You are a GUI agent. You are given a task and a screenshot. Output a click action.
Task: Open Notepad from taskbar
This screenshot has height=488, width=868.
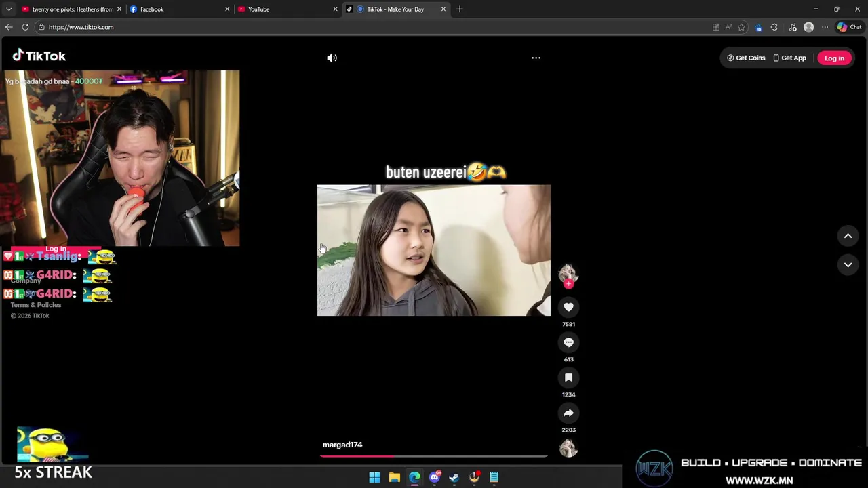pos(494,477)
